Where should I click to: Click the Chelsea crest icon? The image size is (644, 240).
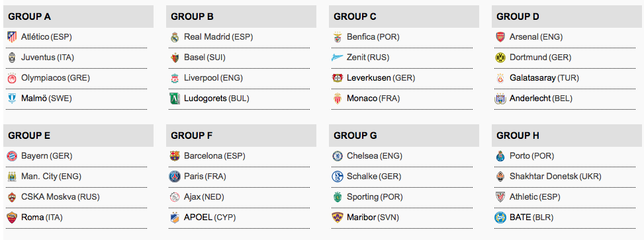click(x=337, y=156)
